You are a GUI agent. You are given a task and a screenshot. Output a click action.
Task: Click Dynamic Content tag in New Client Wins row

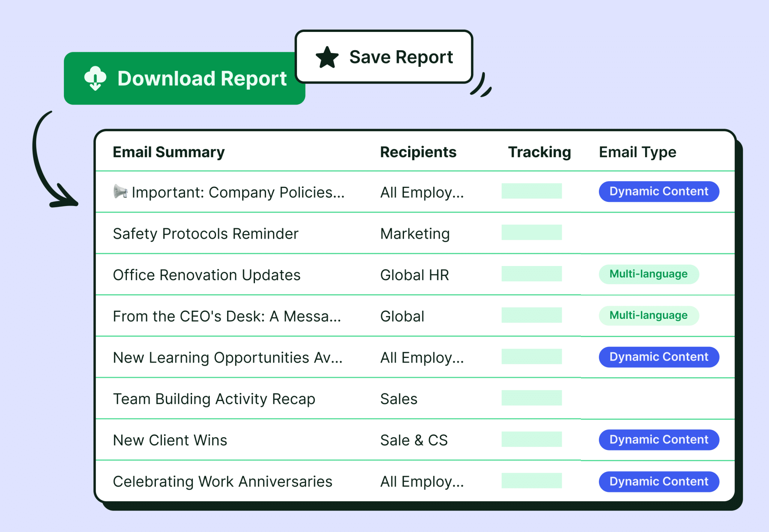(659, 440)
